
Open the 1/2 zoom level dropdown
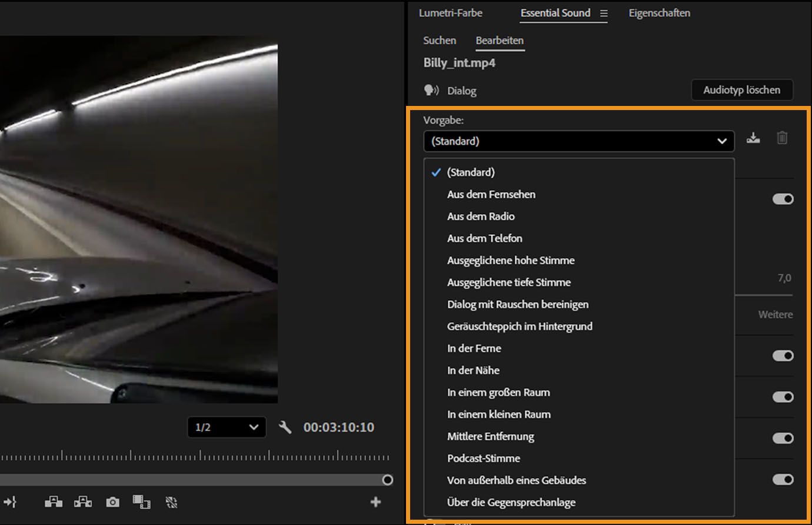coord(227,427)
